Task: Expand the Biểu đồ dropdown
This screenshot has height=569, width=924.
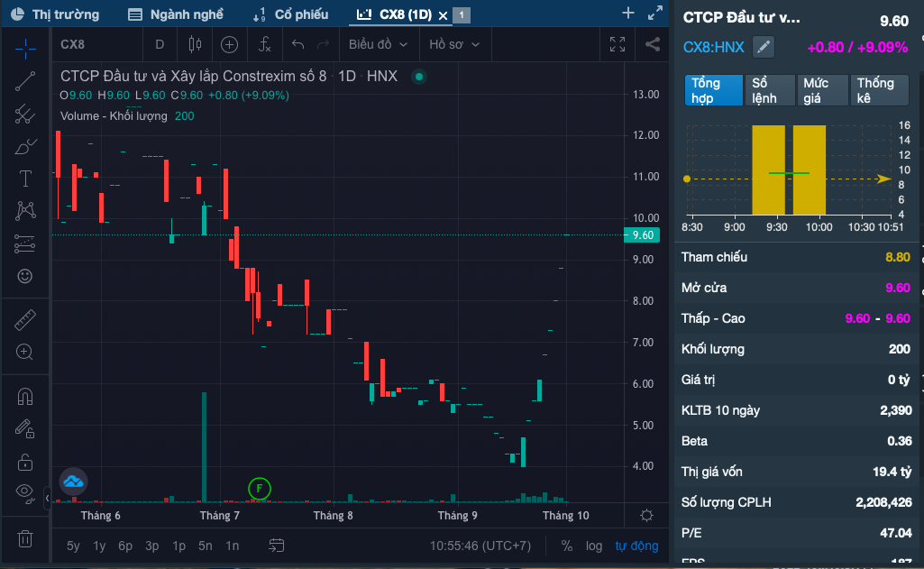Action: 378,44
